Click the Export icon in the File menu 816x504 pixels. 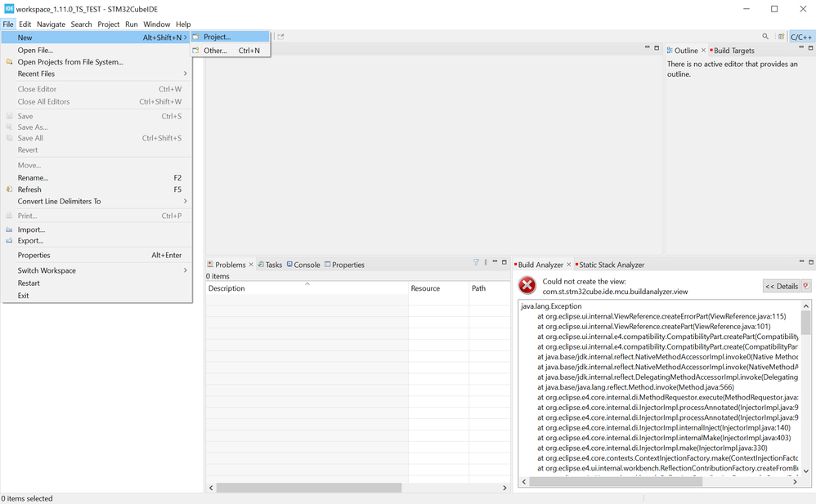click(x=9, y=241)
